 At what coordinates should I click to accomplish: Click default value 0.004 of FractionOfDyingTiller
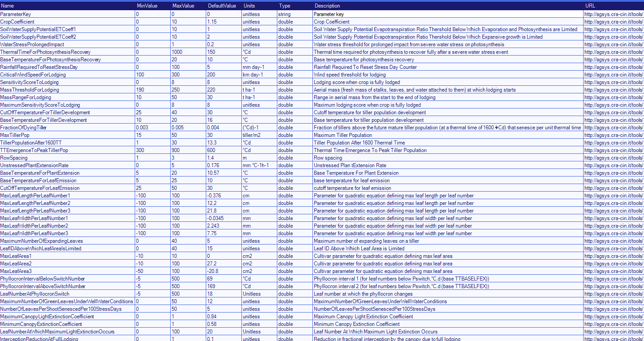coord(224,128)
